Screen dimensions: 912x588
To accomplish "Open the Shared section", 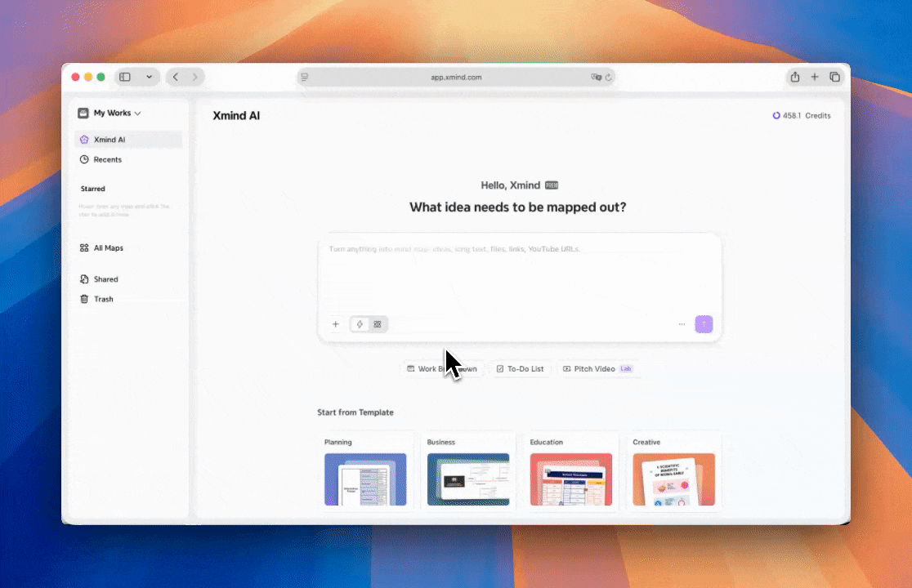I will [x=106, y=279].
